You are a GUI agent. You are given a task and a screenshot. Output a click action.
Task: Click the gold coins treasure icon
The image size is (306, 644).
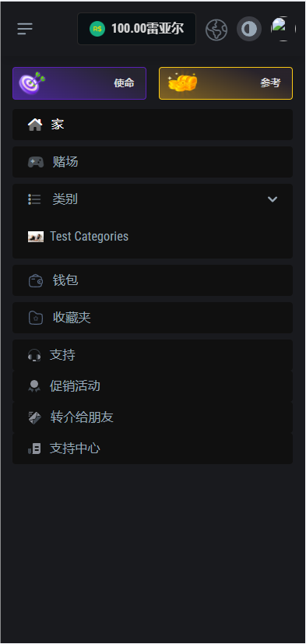pyautogui.click(x=183, y=83)
